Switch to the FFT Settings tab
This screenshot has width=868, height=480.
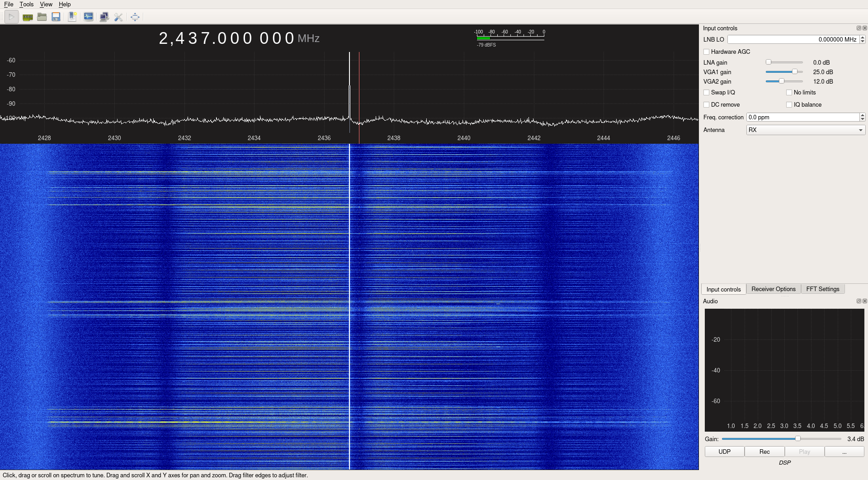(x=823, y=289)
